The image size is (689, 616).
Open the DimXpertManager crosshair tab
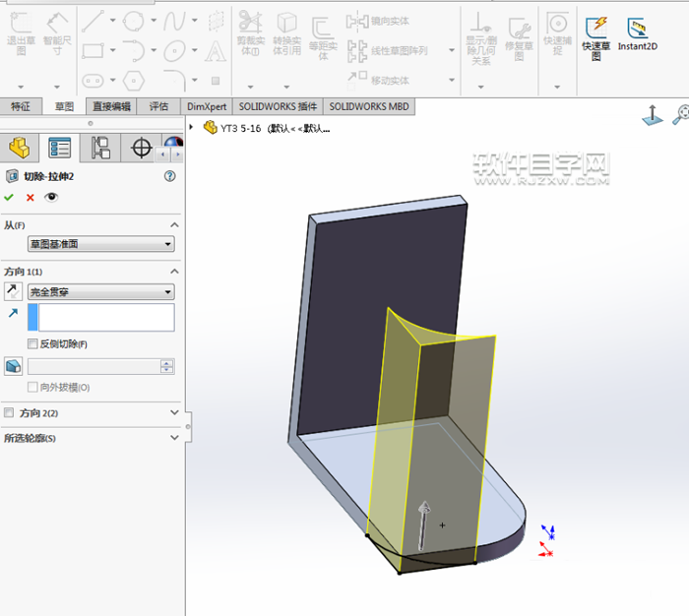pyautogui.click(x=142, y=149)
